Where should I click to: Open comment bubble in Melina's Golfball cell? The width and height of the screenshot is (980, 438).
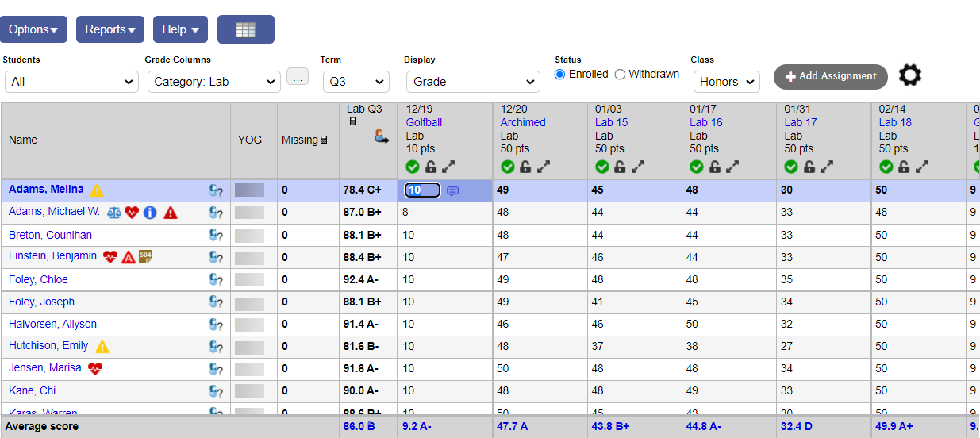pyautogui.click(x=452, y=190)
